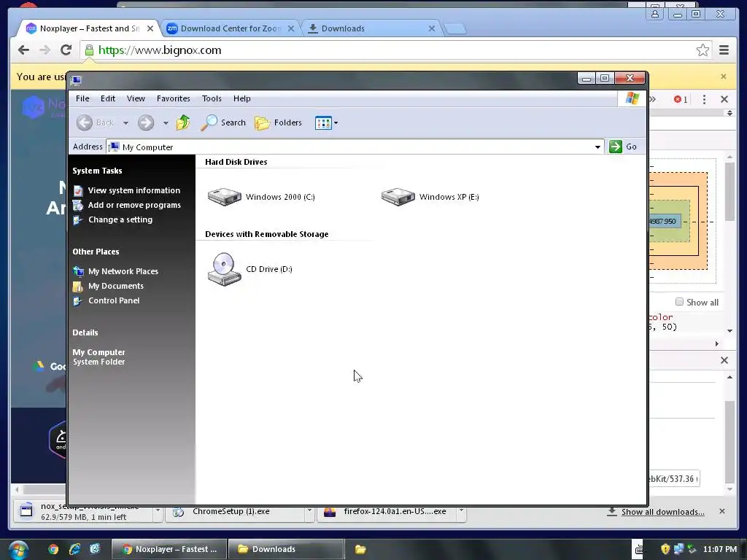This screenshot has width=747, height=560.
Task: Click the green padlock security icon
Action: [x=89, y=50]
